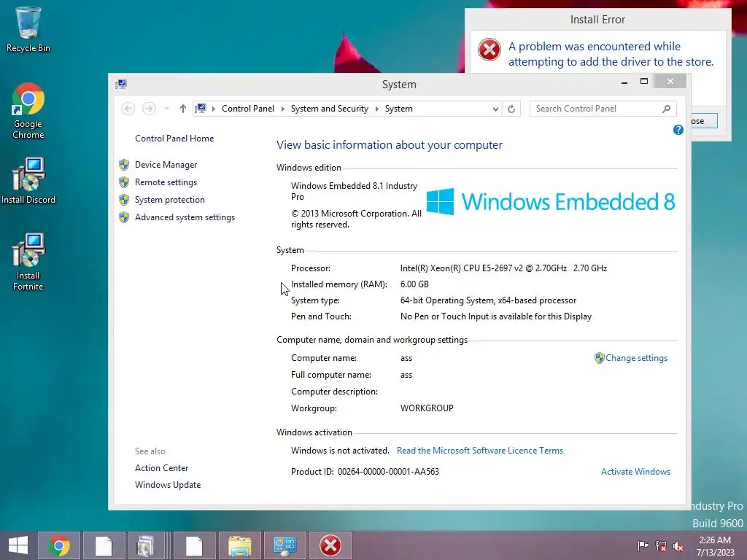Image resolution: width=747 pixels, height=560 pixels.
Task: Click the Windows Embedded 8 logo
Action: (551, 201)
